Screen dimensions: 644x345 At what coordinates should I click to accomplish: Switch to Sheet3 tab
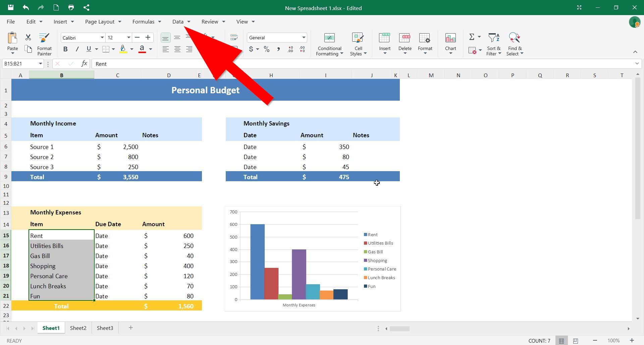[x=105, y=328]
